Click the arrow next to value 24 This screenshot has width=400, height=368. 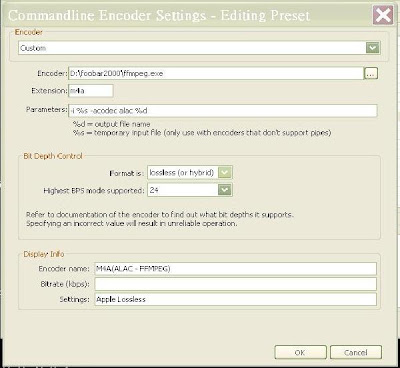pos(225,190)
